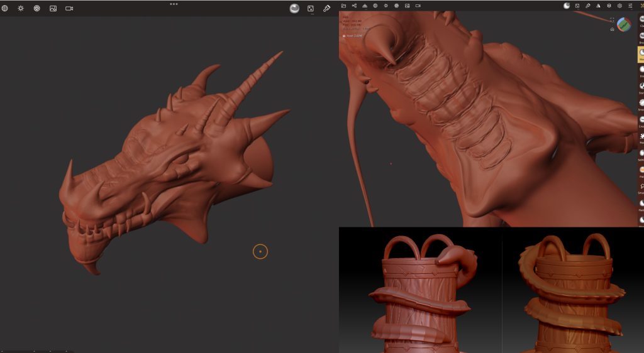644x353 pixels.
Task: Open Layers stack menu in right viewport
Action: coord(609,6)
